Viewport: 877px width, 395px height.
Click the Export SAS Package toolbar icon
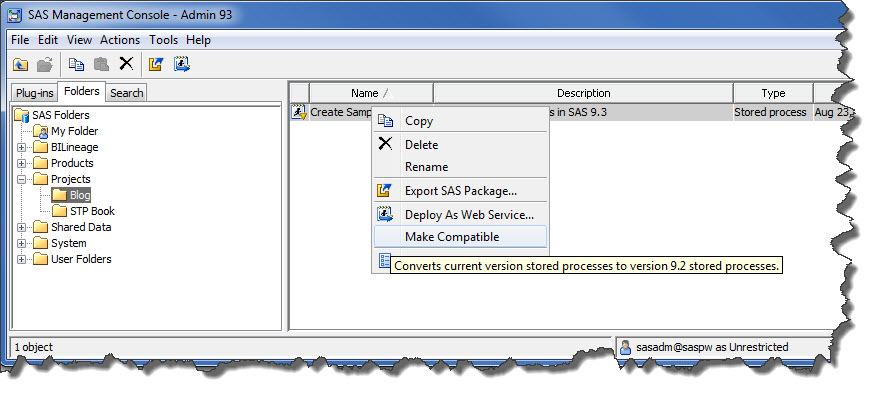156,65
